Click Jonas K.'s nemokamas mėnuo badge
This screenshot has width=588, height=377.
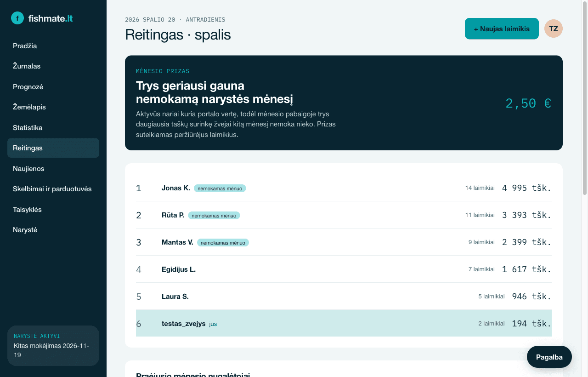[220, 188]
